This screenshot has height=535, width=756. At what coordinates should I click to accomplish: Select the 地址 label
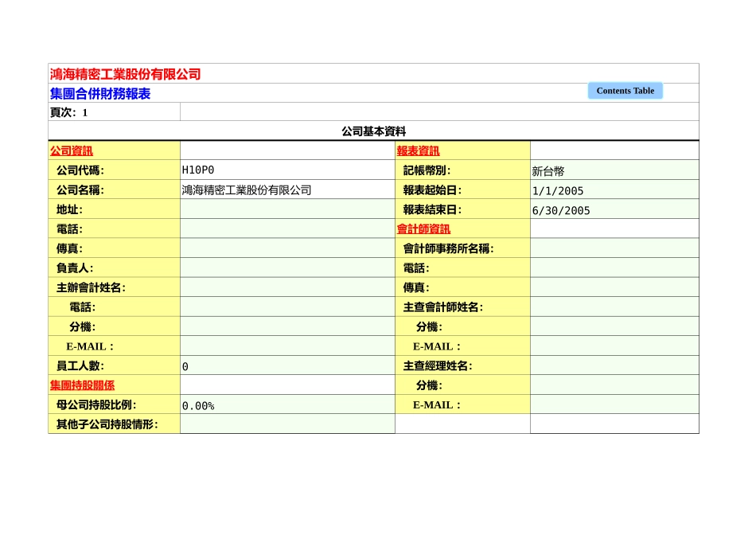pos(69,209)
